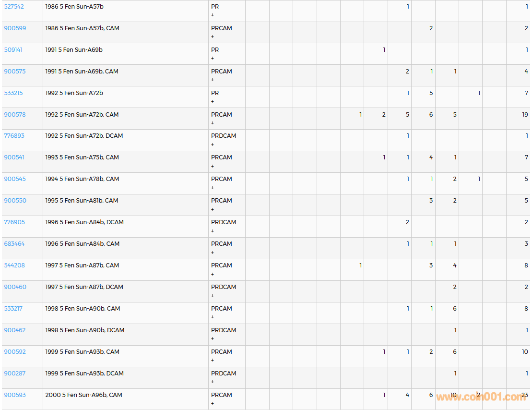Click total count 19 in row 900578
Screen dimensions: 532x410
click(x=525, y=115)
